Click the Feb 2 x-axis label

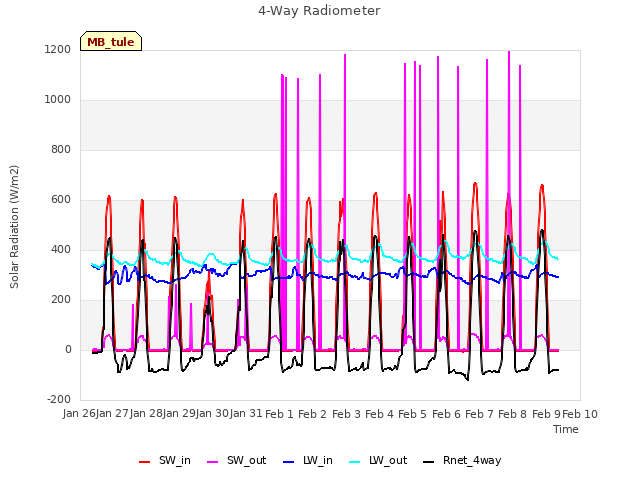click(313, 414)
